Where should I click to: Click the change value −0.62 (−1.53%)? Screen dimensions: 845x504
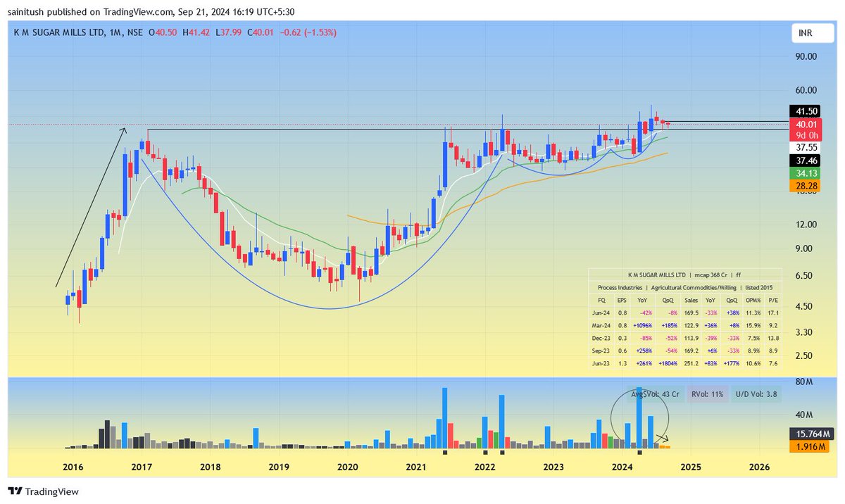click(x=309, y=32)
